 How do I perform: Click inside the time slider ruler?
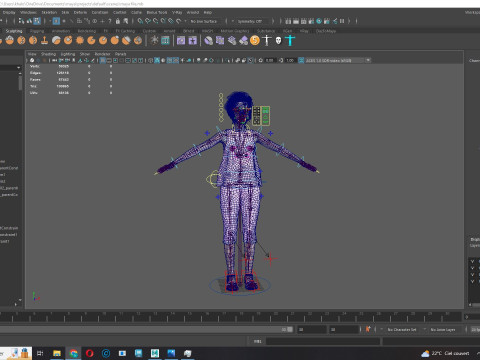click(x=230, y=317)
